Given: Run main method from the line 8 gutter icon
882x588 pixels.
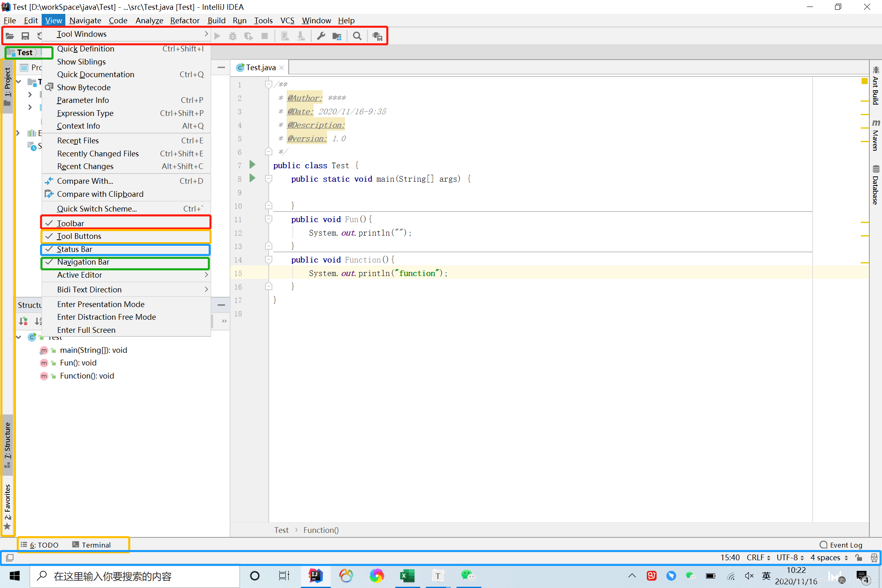Looking at the screenshot, I should click(252, 178).
